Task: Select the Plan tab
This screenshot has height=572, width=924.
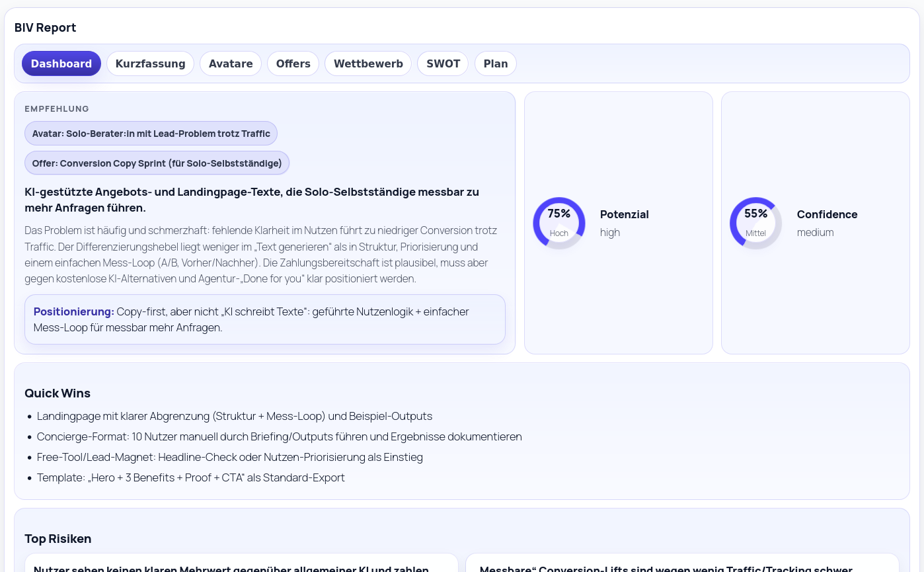Action: click(x=495, y=63)
